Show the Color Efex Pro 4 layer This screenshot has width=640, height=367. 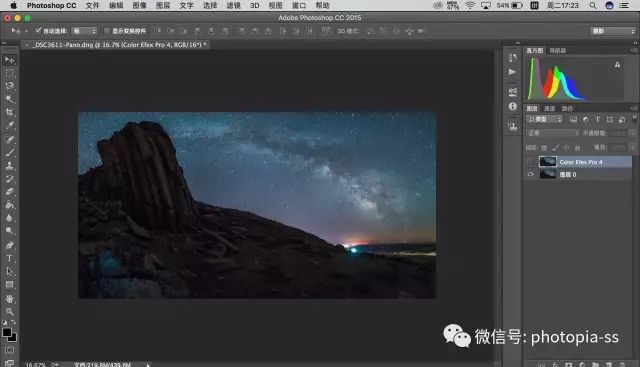point(531,162)
